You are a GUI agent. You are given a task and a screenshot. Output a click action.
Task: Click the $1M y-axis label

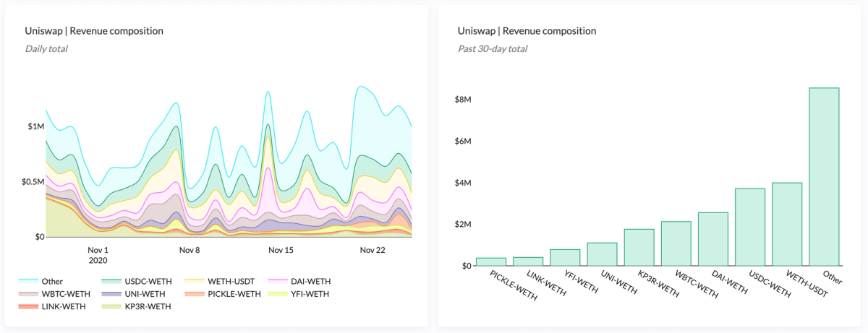click(x=35, y=126)
